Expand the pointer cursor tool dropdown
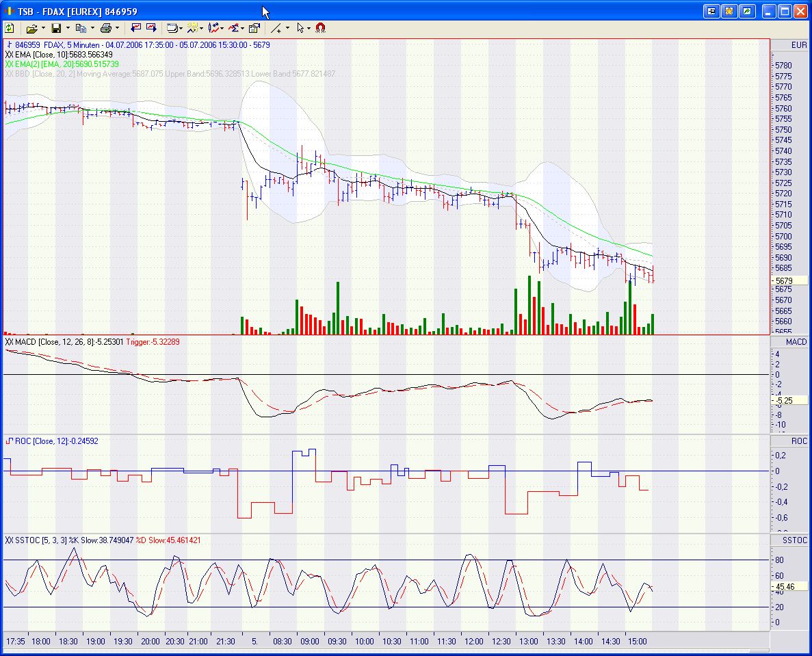 (x=309, y=28)
